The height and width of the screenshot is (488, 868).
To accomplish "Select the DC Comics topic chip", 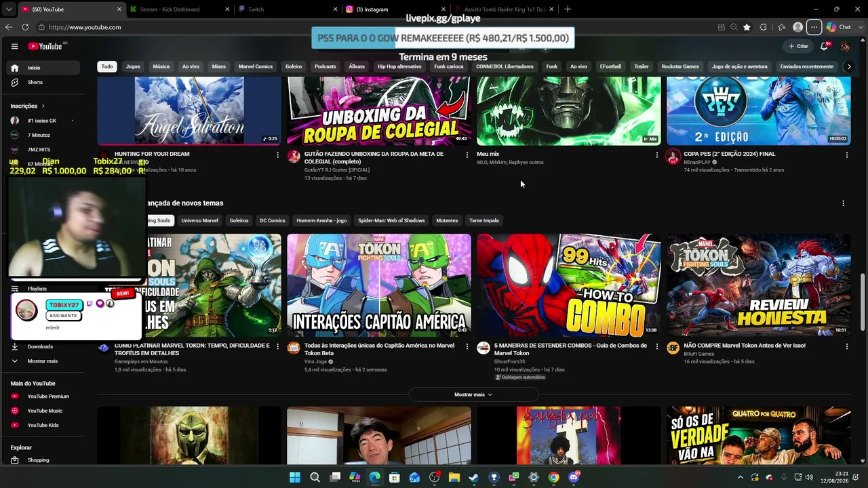I will [x=273, y=220].
